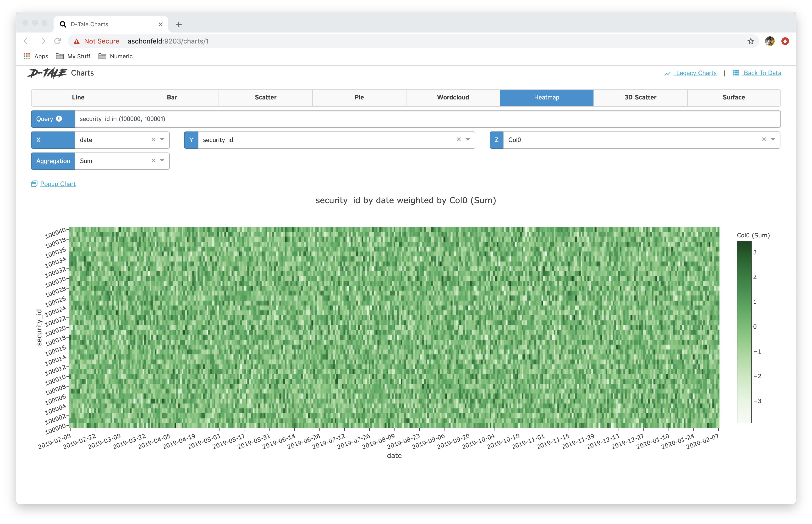The image size is (812, 524).
Task: Click the Legacy Charts line icon
Action: [x=667, y=73]
